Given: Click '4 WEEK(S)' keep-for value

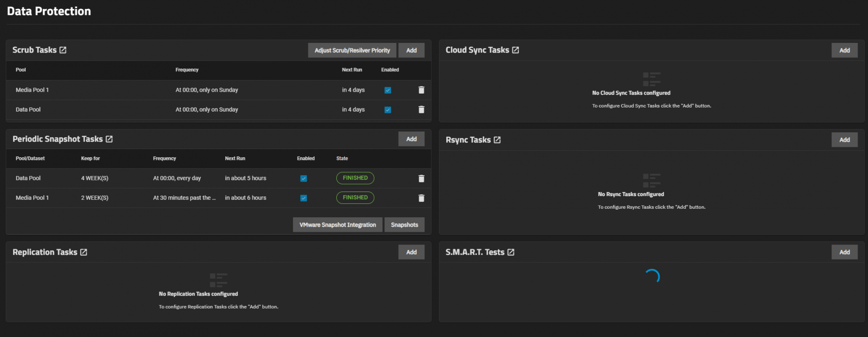Looking at the screenshot, I should 94,178.
